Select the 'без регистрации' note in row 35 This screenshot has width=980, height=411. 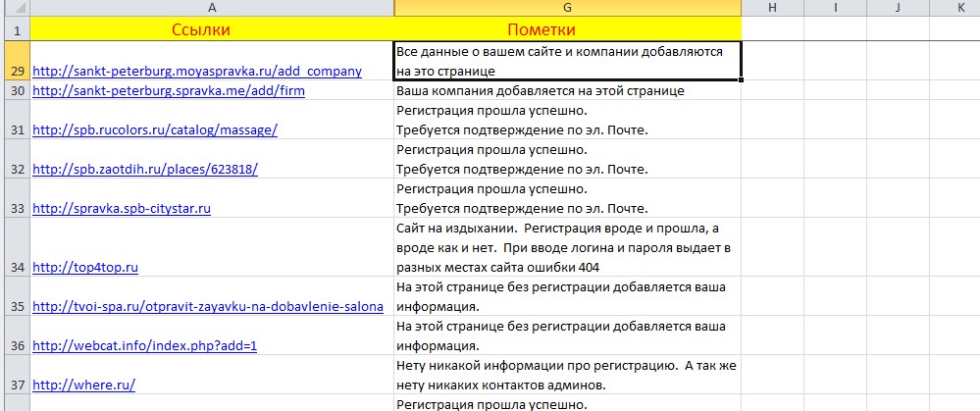point(568,296)
